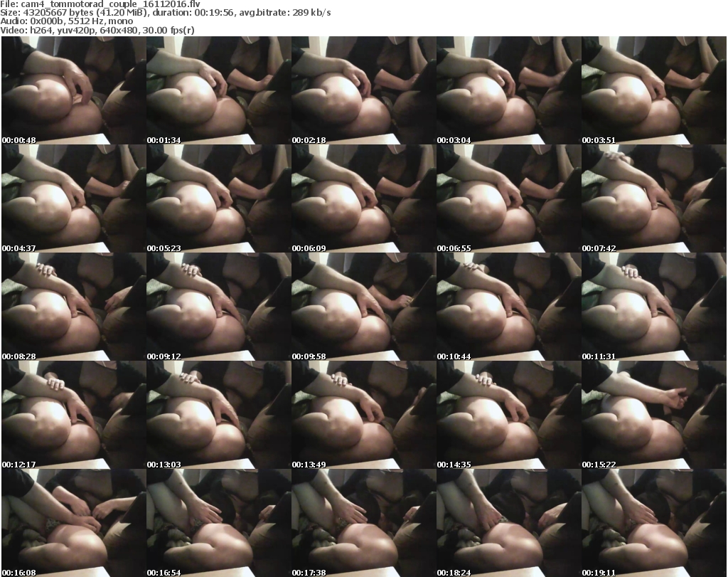
Task: Select the thumbnail stamped 00:08:28
Action: click(74, 307)
